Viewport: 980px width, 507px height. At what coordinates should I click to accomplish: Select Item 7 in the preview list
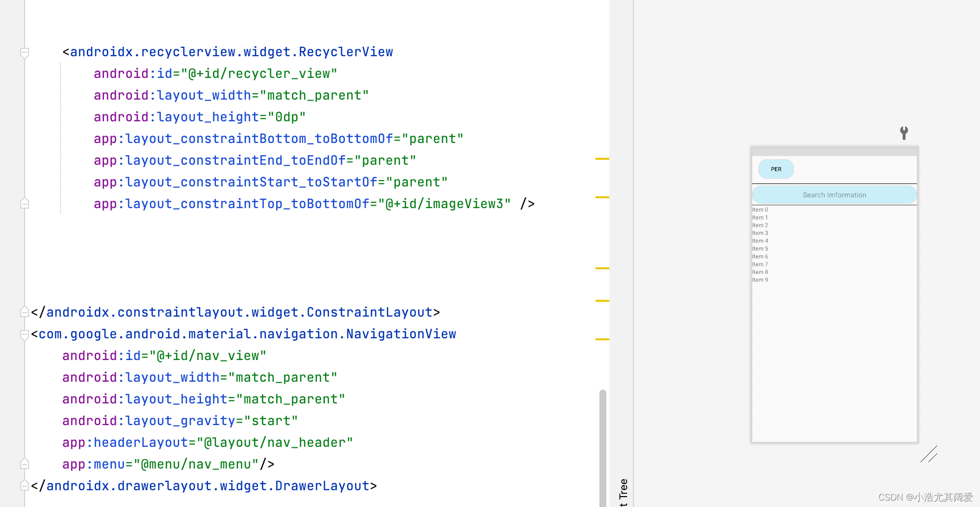point(760,264)
